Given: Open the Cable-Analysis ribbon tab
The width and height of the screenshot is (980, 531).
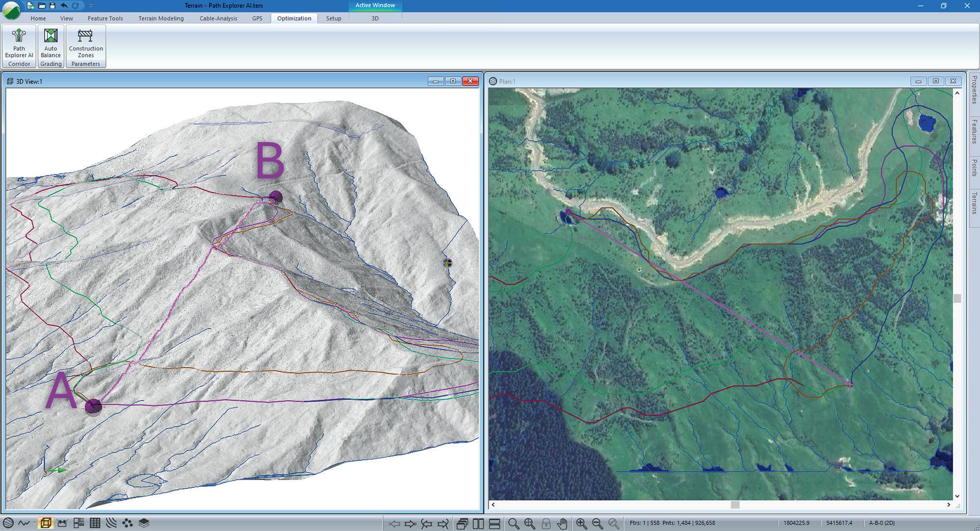Looking at the screenshot, I should pos(218,18).
